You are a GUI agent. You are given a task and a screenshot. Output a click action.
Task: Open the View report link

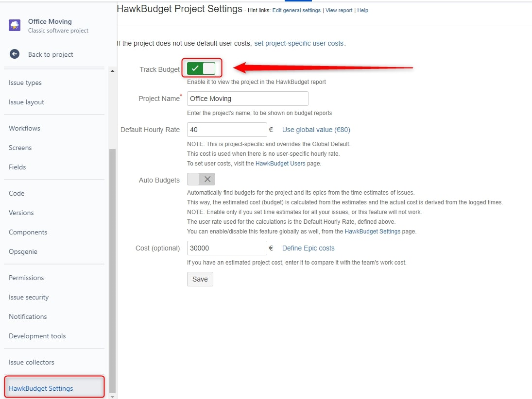(x=339, y=10)
